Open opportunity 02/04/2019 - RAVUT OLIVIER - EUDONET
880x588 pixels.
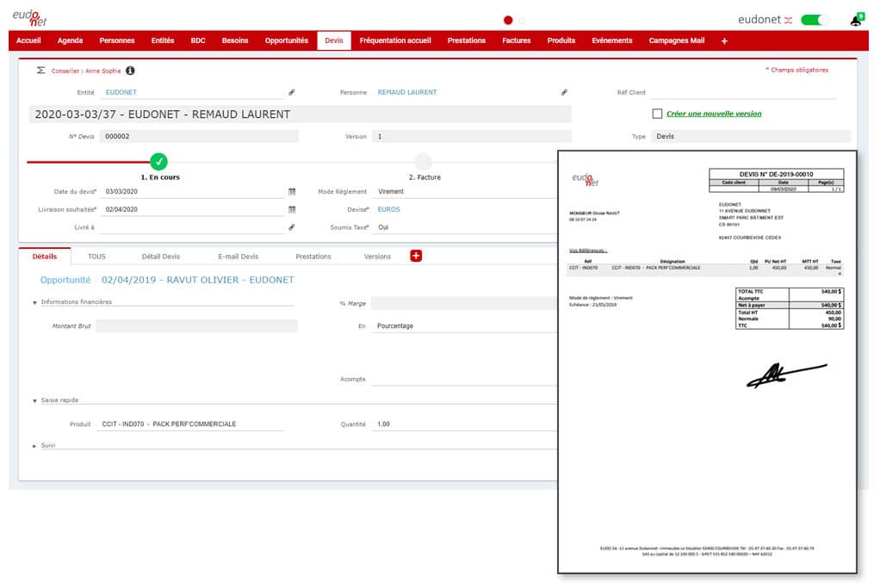(x=197, y=280)
